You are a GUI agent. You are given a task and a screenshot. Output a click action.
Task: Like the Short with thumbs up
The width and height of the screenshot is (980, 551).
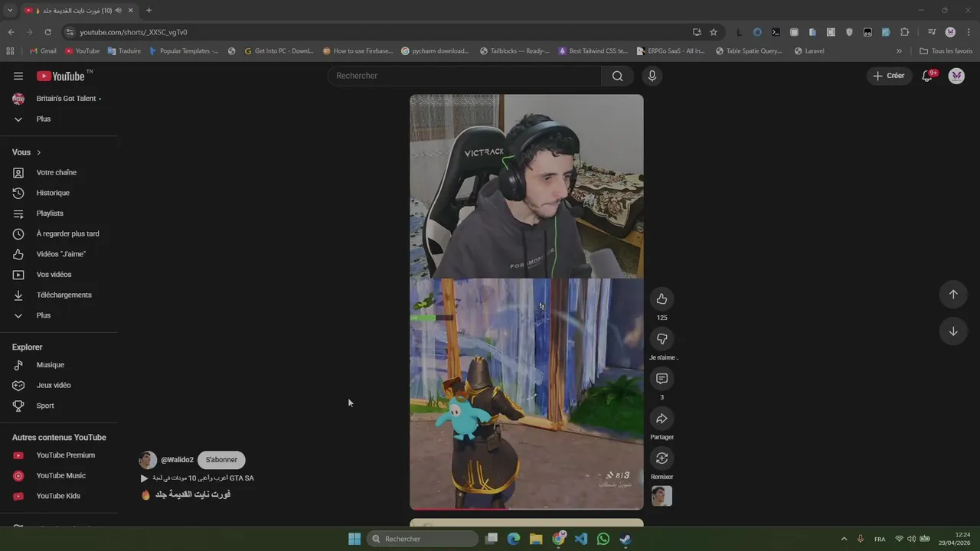[x=661, y=299]
